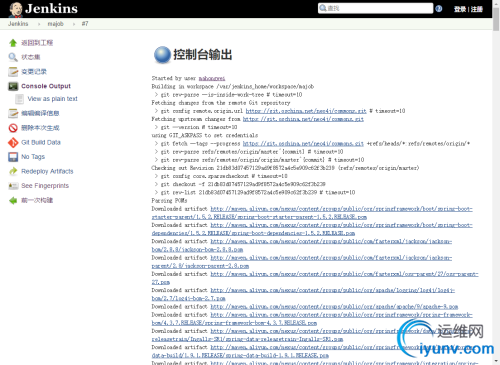Viewport: 500px width, 365px height.
Task: Open Redeploy Artifacts
Action: coord(47,171)
